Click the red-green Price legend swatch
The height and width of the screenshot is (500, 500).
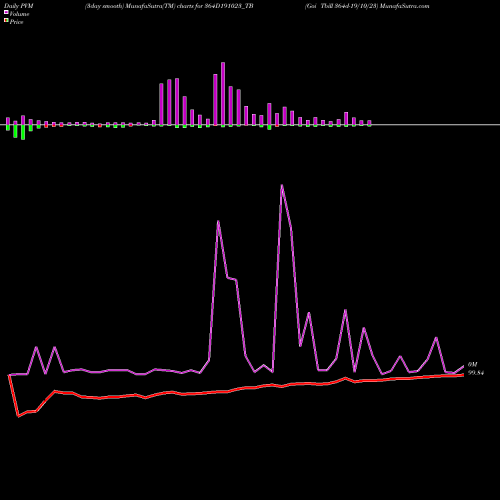point(6,21)
